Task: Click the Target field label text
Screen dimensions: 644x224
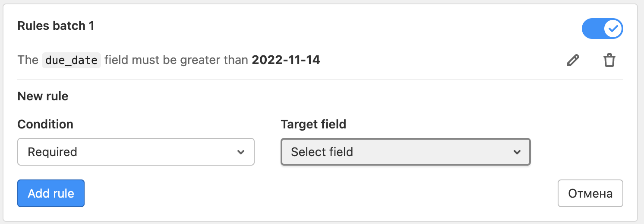Action: coord(313,125)
